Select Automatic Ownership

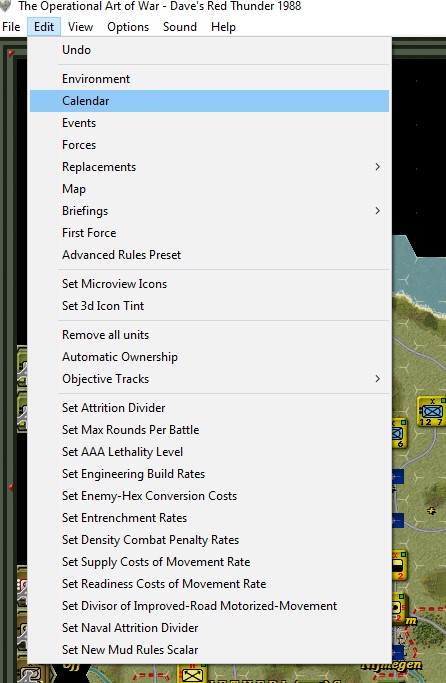(x=209, y=357)
